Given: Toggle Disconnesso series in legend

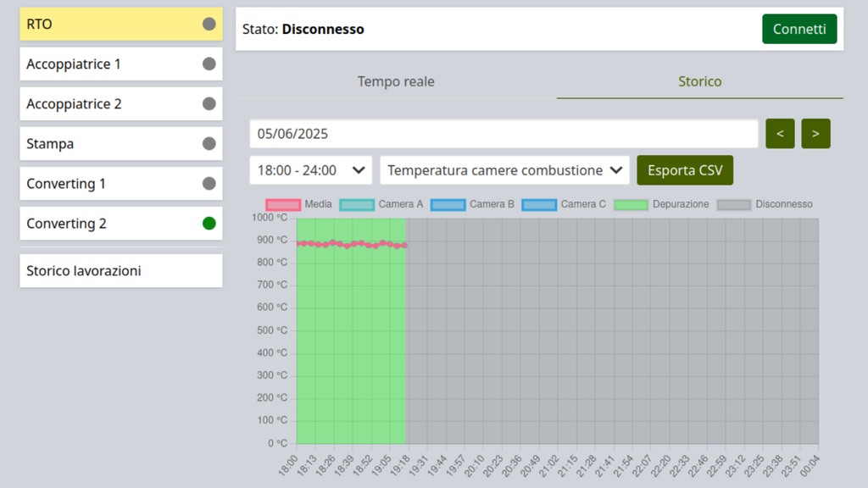Looking at the screenshot, I should pos(765,204).
